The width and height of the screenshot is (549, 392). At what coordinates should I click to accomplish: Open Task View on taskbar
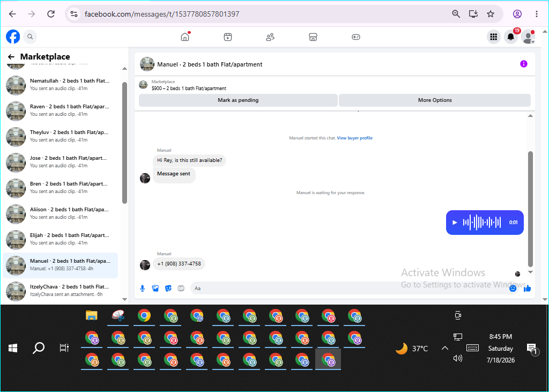(64, 348)
